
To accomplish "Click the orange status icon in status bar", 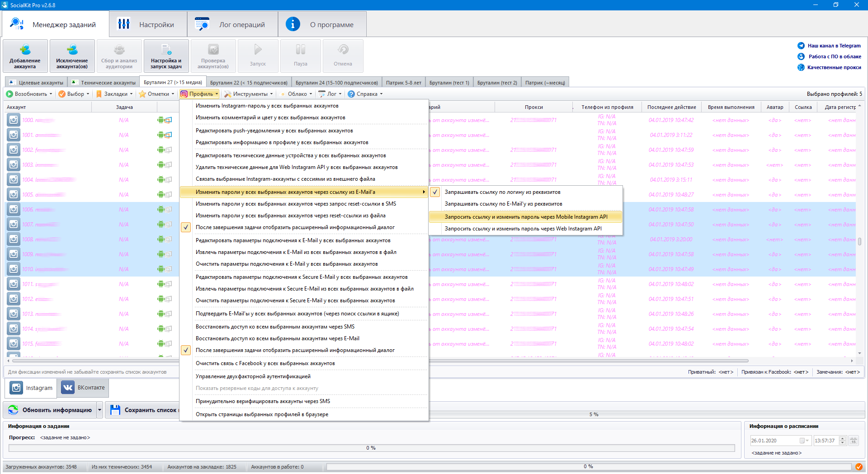I will pos(859,467).
